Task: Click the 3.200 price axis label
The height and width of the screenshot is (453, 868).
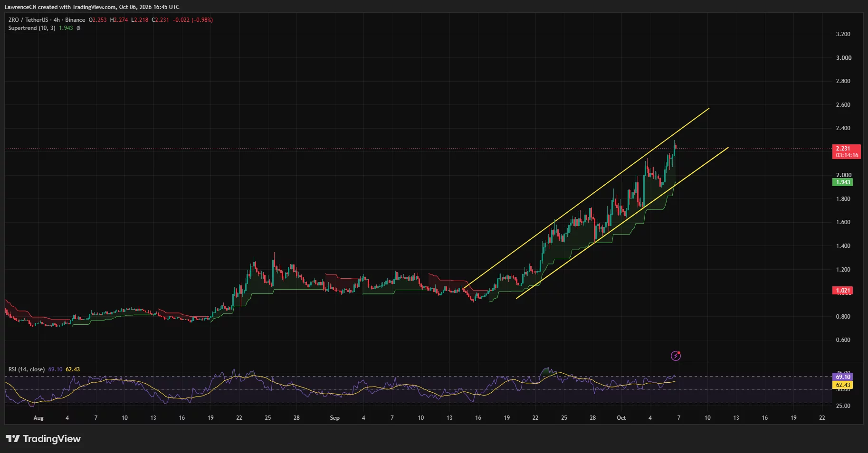Action: pyautogui.click(x=843, y=34)
